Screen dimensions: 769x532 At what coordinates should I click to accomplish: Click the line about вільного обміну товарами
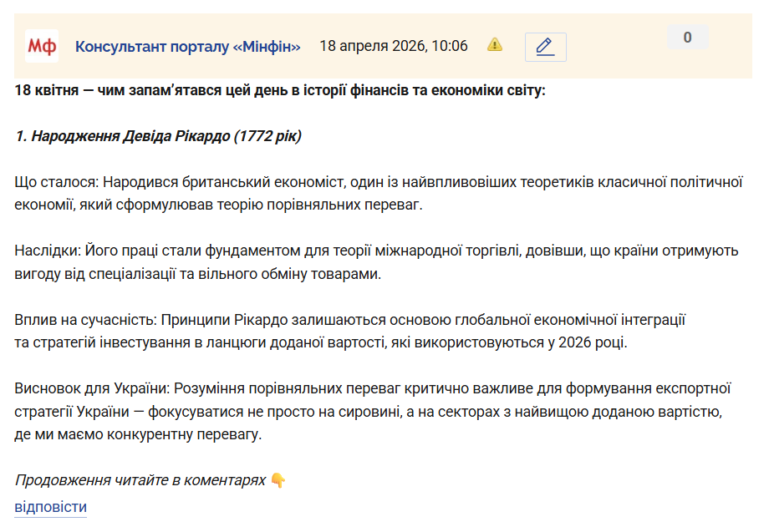(x=197, y=273)
